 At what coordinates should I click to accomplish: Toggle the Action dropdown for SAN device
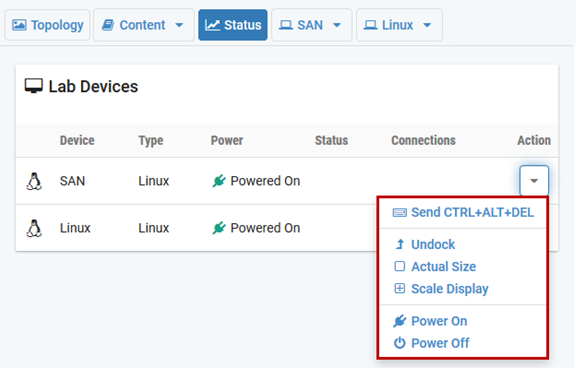tap(534, 181)
